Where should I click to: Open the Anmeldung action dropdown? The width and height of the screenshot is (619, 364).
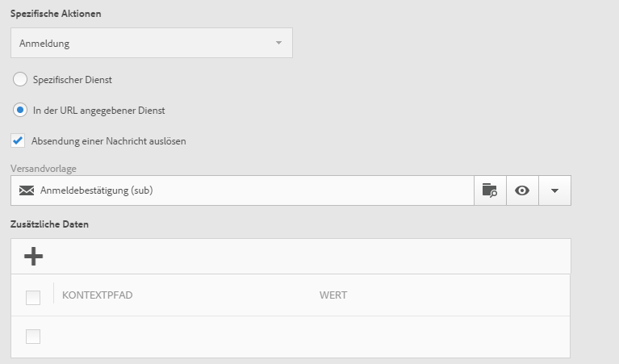click(151, 44)
